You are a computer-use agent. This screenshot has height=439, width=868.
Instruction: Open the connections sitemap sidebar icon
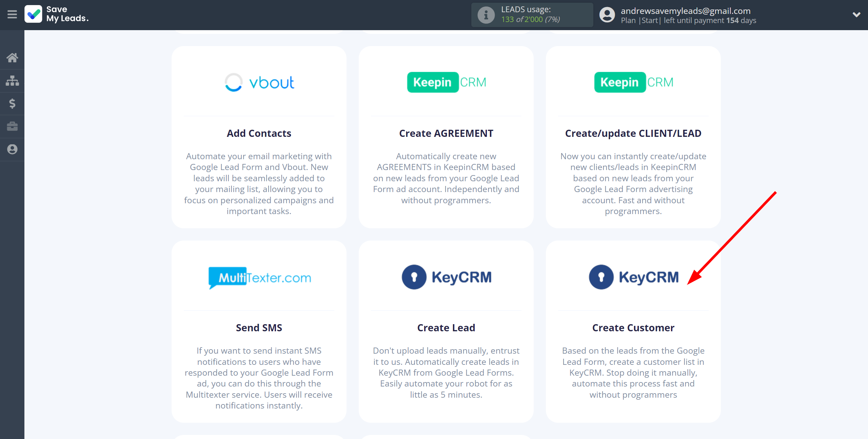coord(12,81)
